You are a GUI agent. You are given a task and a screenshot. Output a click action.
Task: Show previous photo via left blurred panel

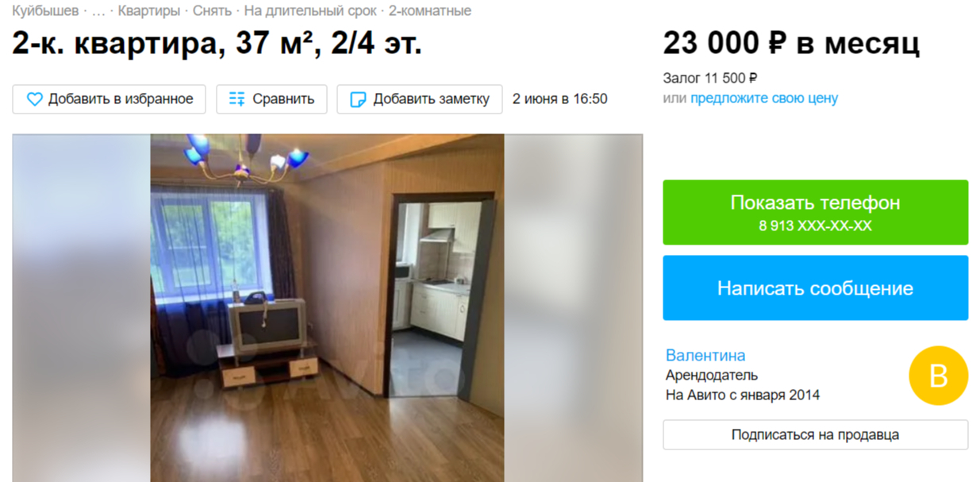point(81,308)
